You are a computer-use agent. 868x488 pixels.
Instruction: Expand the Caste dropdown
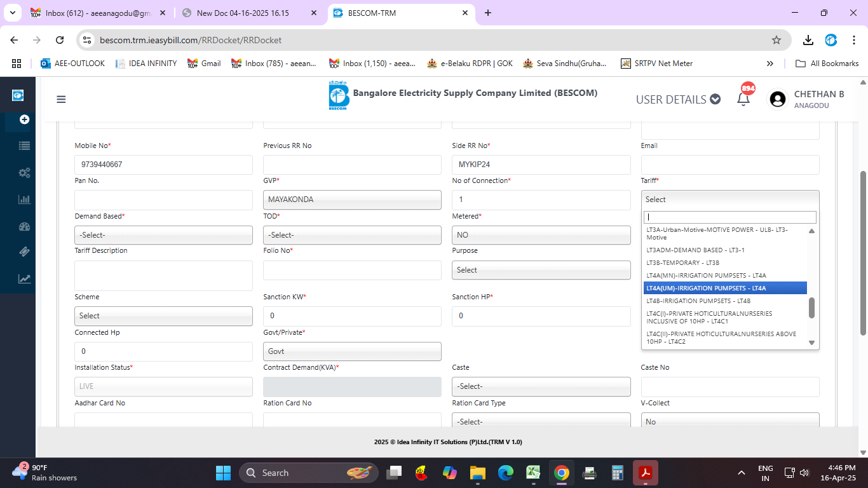pyautogui.click(x=541, y=386)
